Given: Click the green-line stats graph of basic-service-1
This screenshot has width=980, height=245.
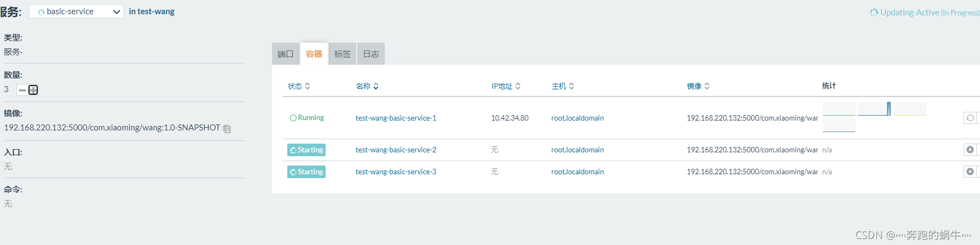Looking at the screenshot, I should 839,109.
